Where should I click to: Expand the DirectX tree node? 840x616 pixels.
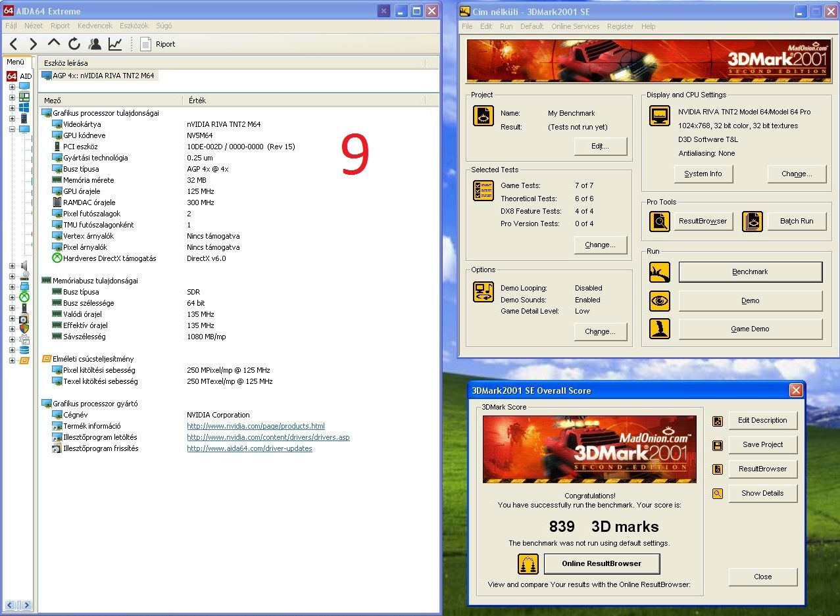12,297
